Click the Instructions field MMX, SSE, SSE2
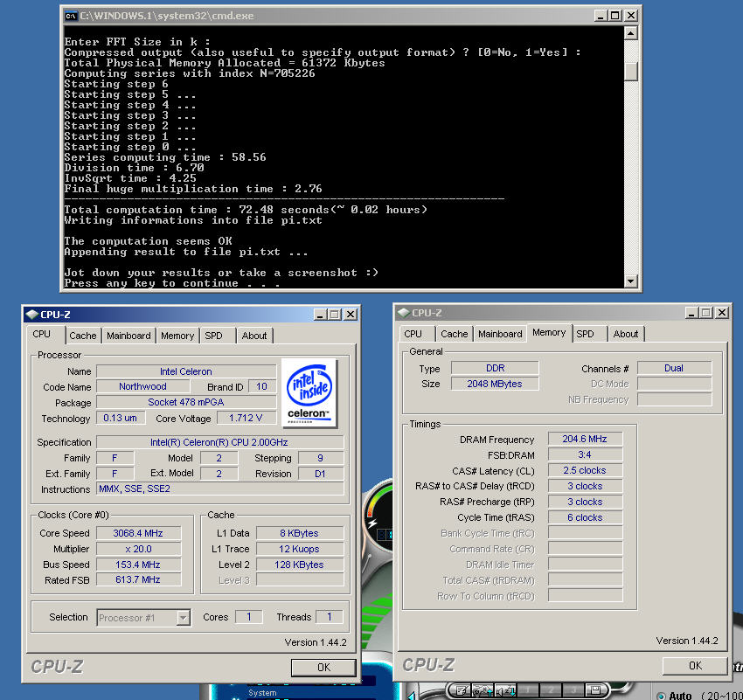 click(x=220, y=489)
